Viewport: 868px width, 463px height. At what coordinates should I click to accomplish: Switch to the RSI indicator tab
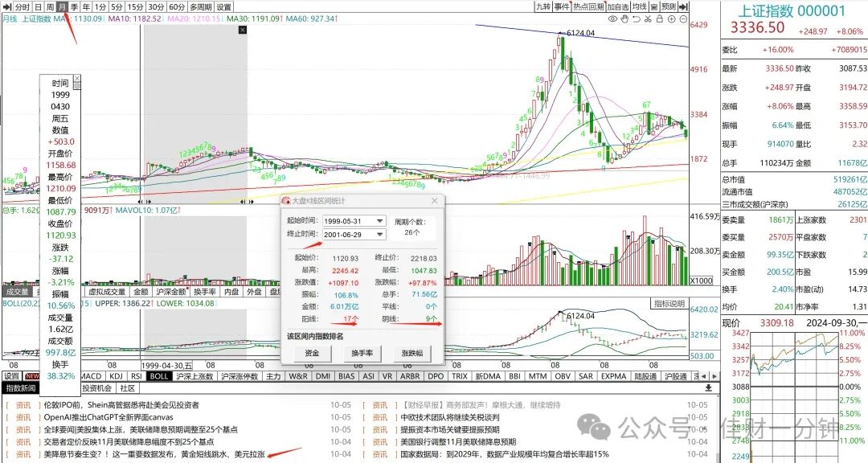click(x=136, y=376)
